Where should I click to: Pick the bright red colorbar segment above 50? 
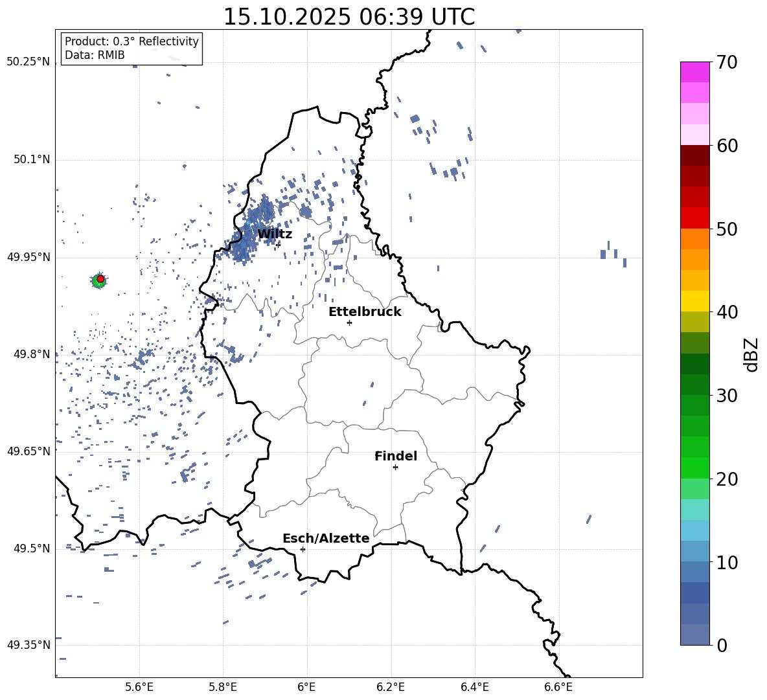695,218
